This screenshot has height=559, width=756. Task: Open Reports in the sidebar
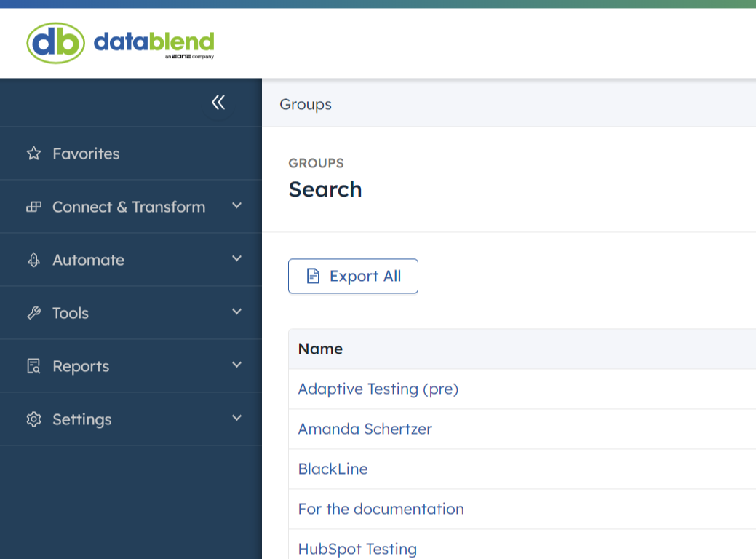pos(131,366)
